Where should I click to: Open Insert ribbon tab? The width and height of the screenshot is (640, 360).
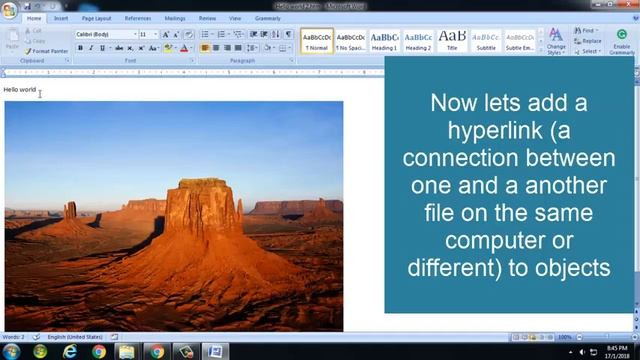(x=61, y=18)
